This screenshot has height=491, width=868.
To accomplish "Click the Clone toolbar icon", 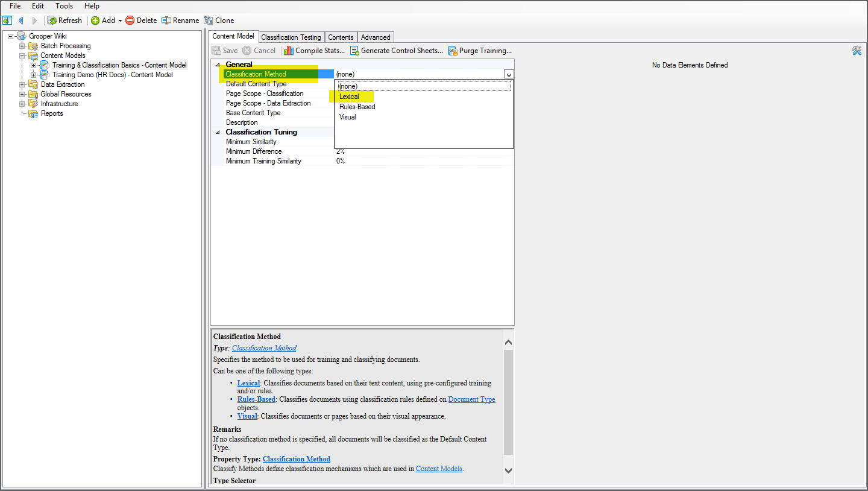I will point(209,21).
